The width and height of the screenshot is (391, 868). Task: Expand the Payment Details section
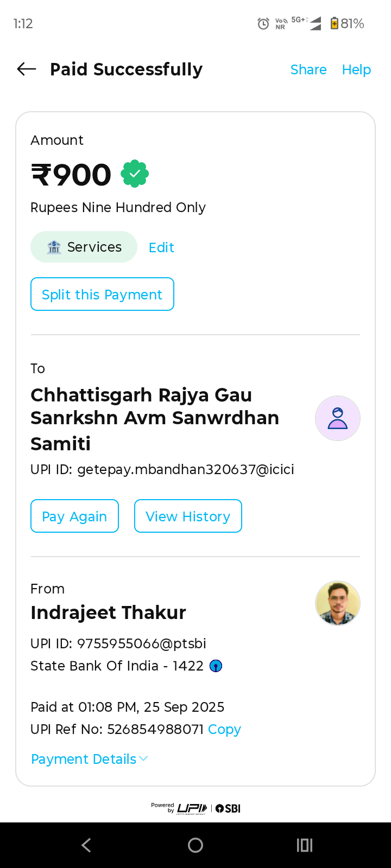click(84, 759)
